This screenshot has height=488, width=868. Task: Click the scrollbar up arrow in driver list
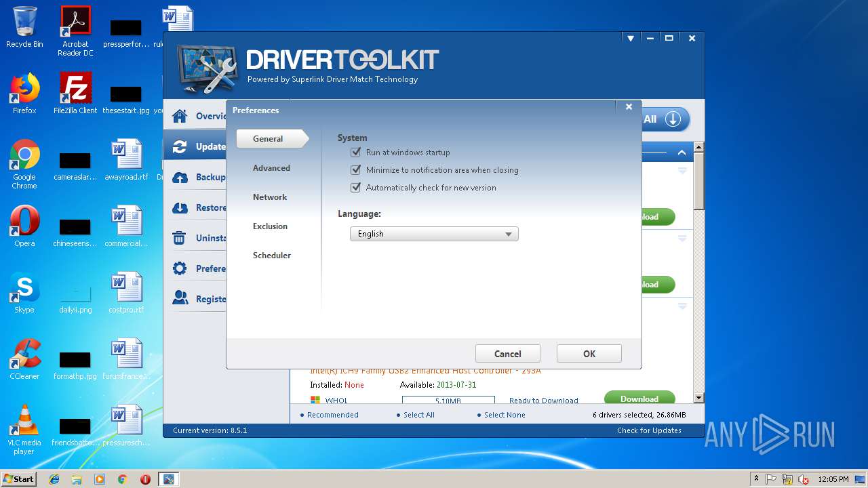coord(699,147)
